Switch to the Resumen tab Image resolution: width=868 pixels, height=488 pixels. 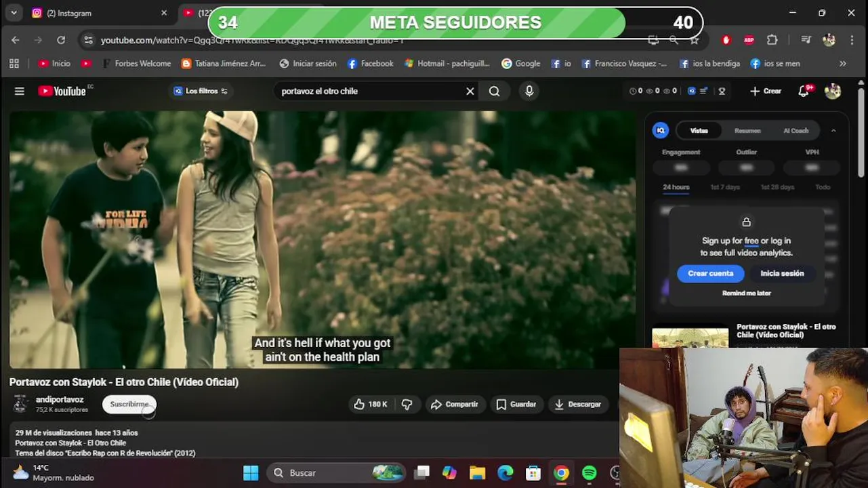click(747, 131)
